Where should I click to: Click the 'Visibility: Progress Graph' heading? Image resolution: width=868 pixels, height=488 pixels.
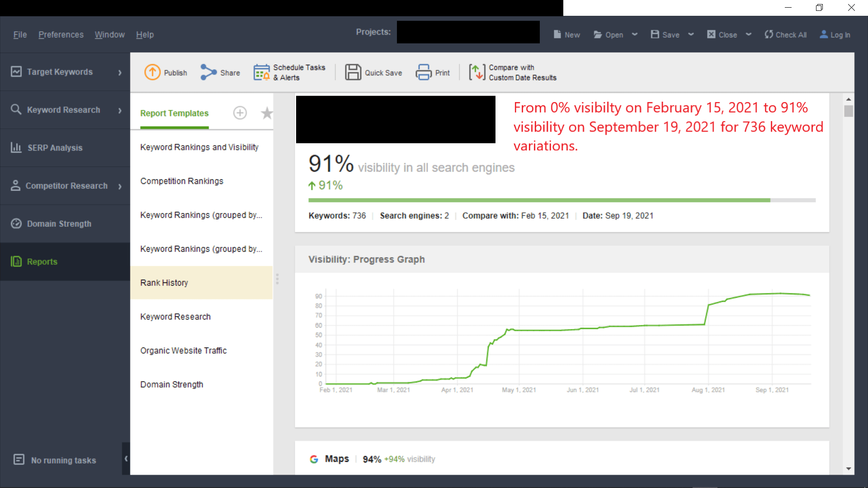point(367,259)
